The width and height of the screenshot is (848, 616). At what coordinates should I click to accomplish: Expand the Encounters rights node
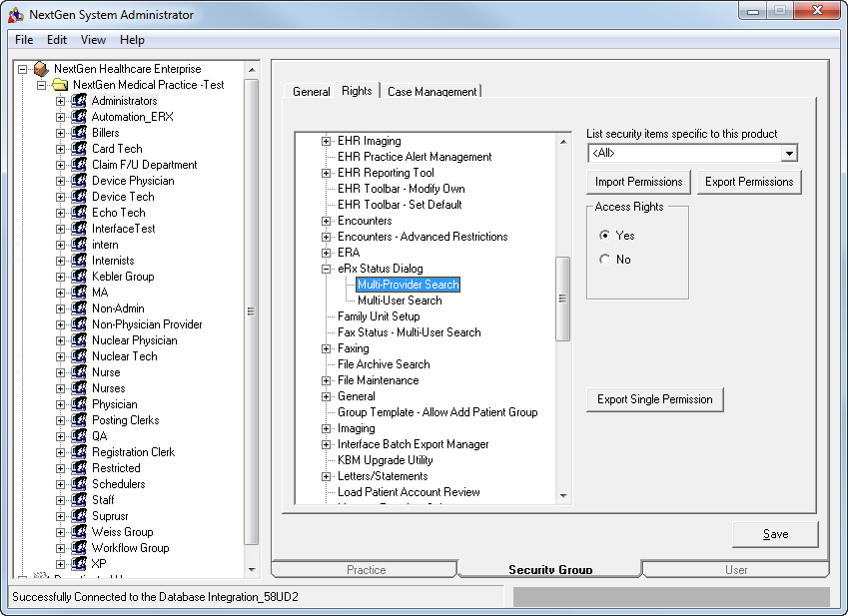[x=326, y=221]
